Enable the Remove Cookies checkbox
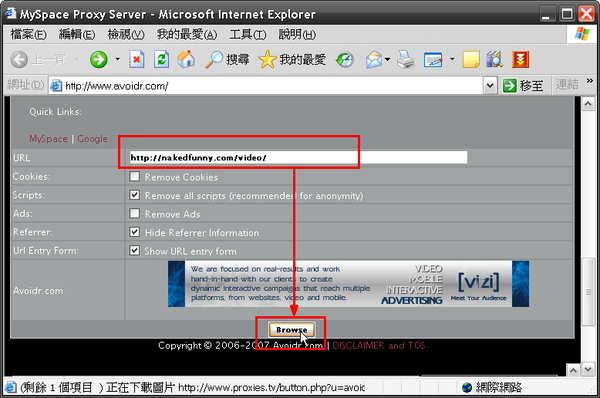600x398 pixels. (134, 176)
